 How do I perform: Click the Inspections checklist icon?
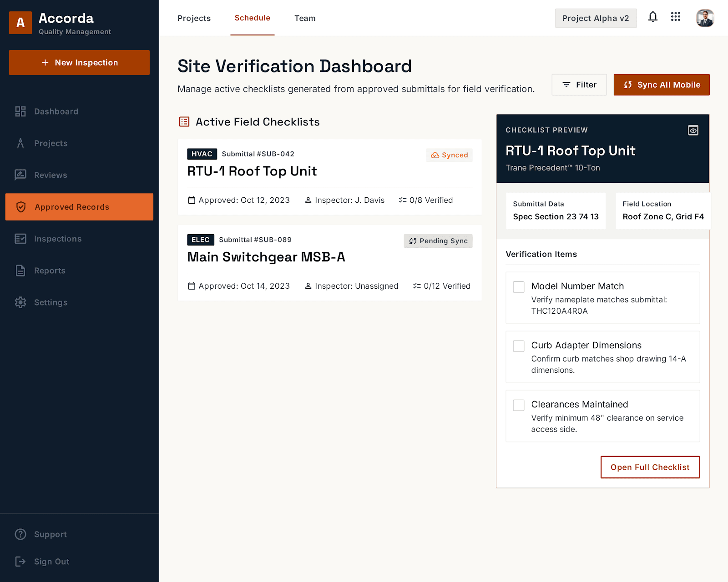coord(20,239)
